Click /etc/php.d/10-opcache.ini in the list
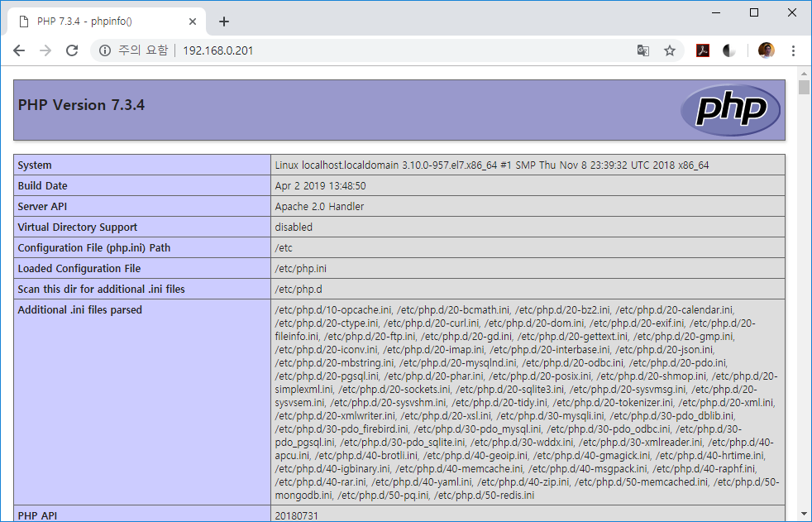This screenshot has width=812, height=522. (x=333, y=310)
